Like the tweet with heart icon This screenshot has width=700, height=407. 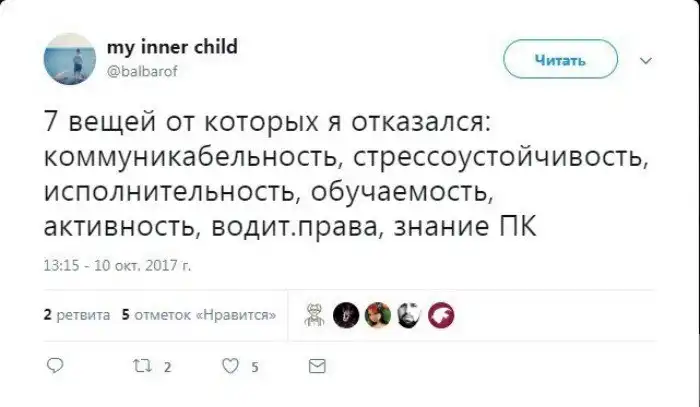(x=231, y=366)
